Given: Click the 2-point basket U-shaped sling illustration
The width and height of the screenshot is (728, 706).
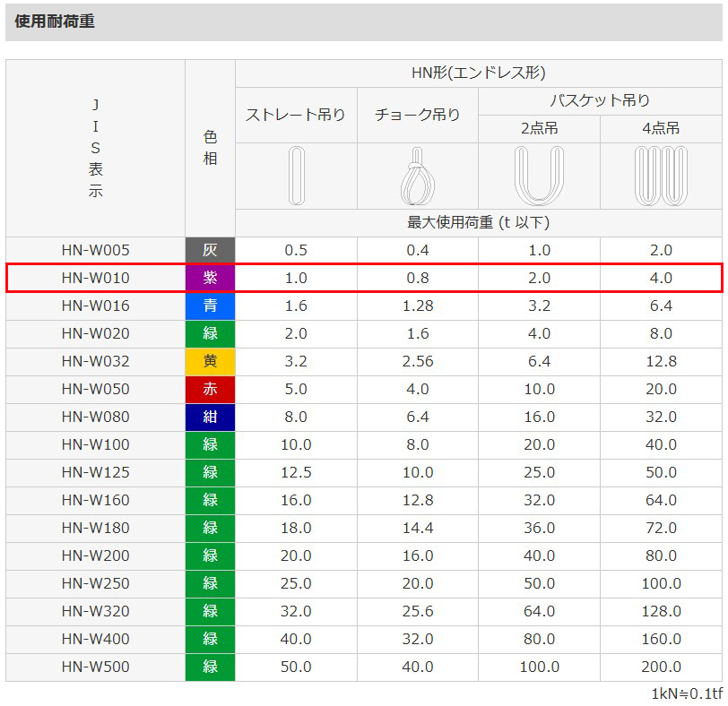Looking at the screenshot, I should 539,176.
